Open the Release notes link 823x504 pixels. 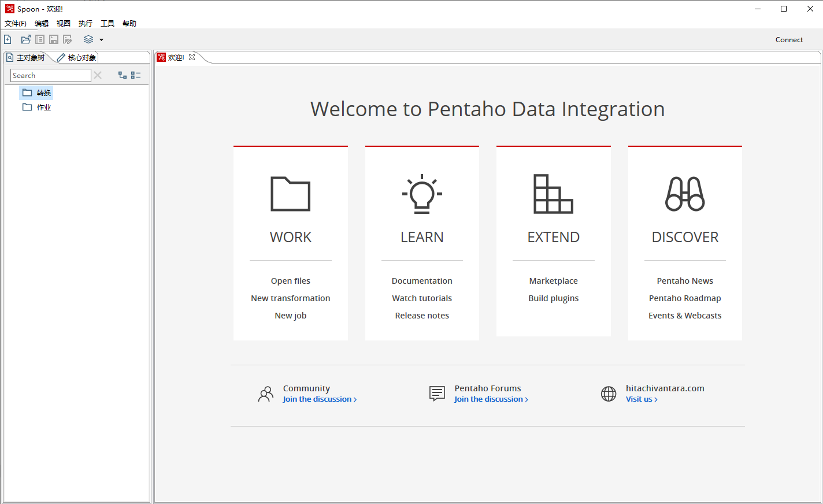(x=422, y=316)
